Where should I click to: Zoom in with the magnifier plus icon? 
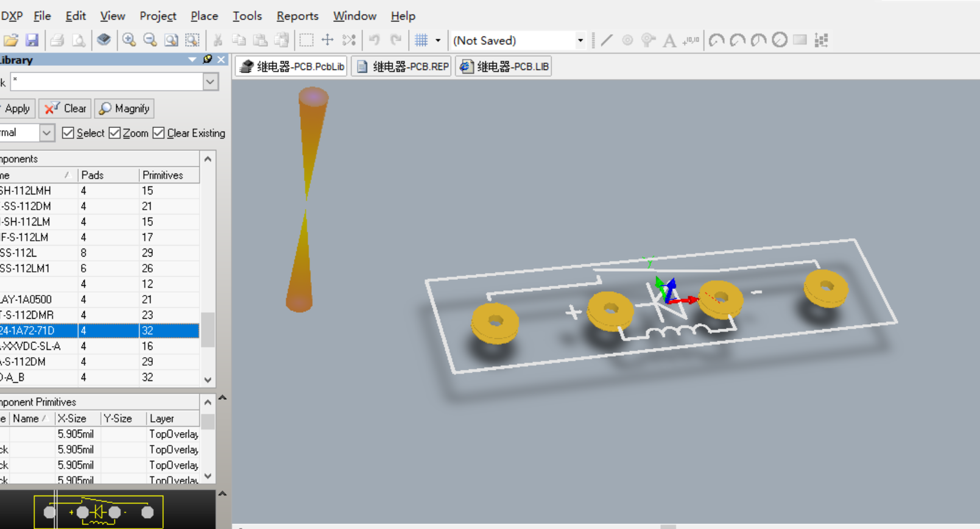129,40
